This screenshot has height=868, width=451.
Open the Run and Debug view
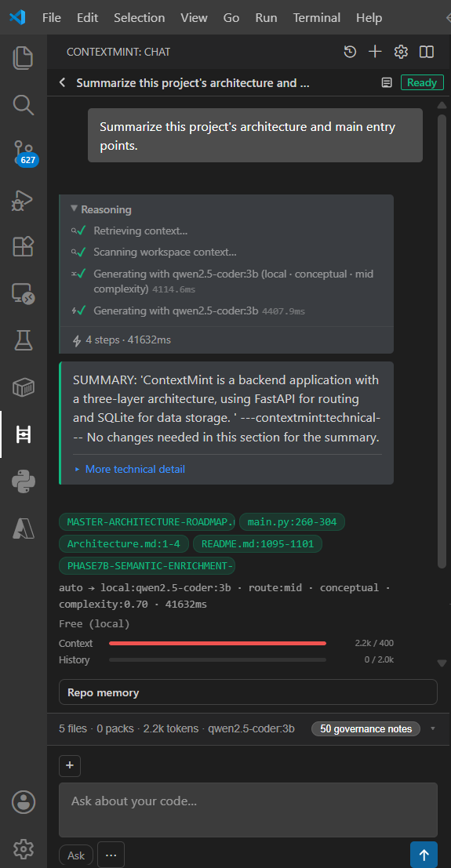[x=24, y=200]
